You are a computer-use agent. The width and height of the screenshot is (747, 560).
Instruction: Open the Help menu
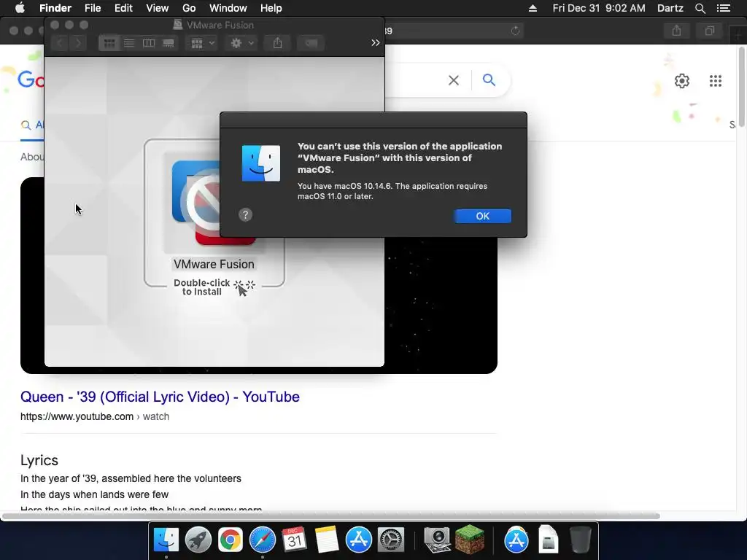click(271, 8)
